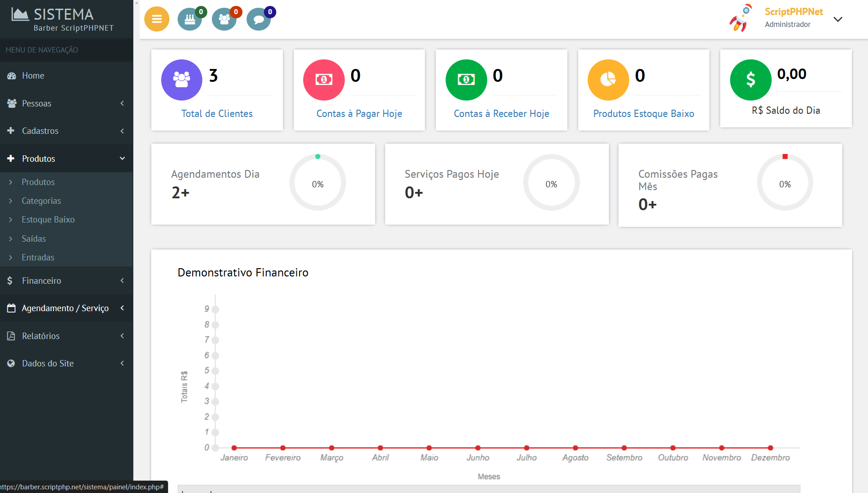Open Estoque Baixo submenu item
868x493 pixels.
48,219
